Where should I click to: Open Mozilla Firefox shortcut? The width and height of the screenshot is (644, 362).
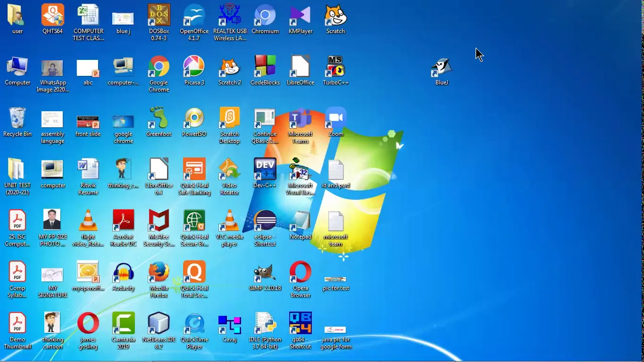(x=158, y=280)
